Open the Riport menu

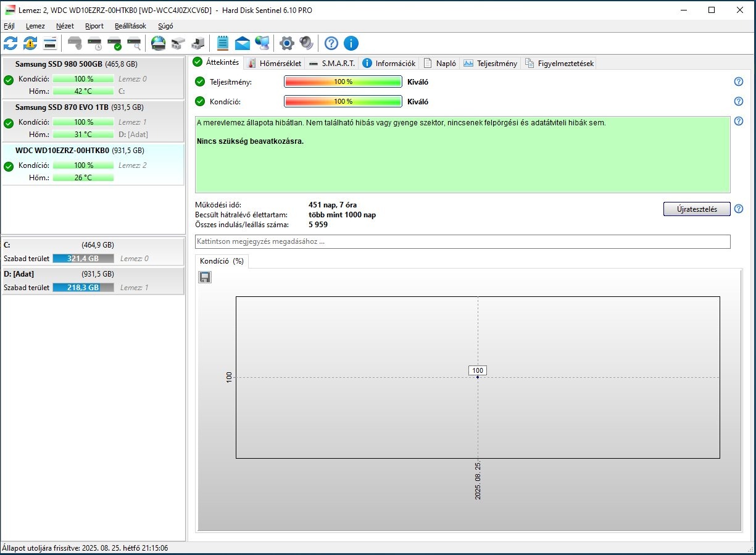click(x=94, y=26)
